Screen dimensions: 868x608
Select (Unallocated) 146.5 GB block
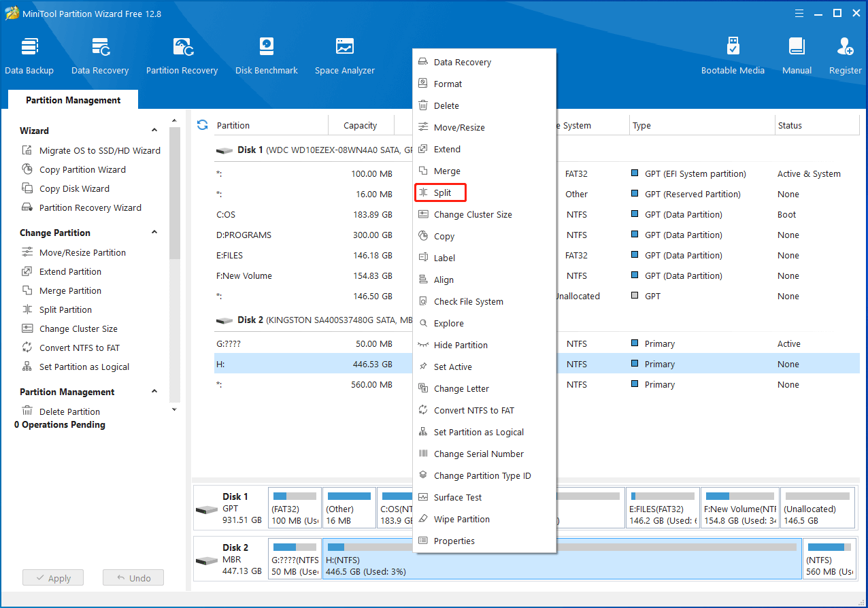[818, 507]
